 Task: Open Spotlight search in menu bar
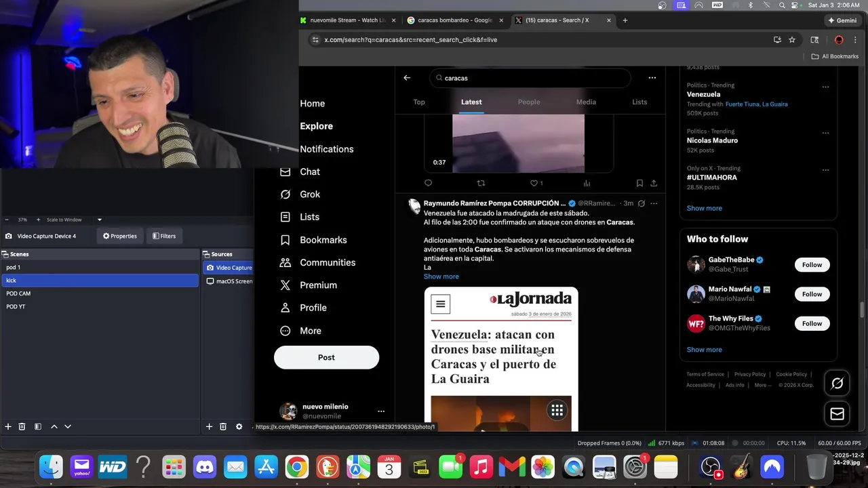(x=782, y=5)
